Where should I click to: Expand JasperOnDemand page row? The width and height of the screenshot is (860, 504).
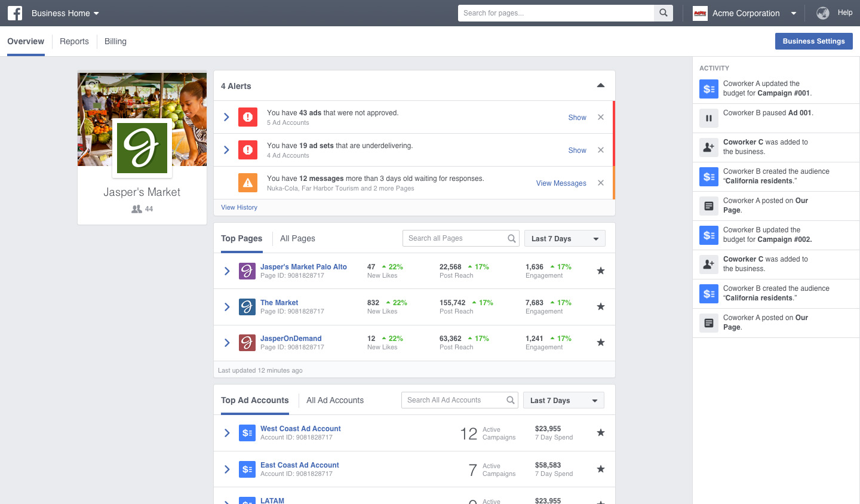(x=227, y=343)
